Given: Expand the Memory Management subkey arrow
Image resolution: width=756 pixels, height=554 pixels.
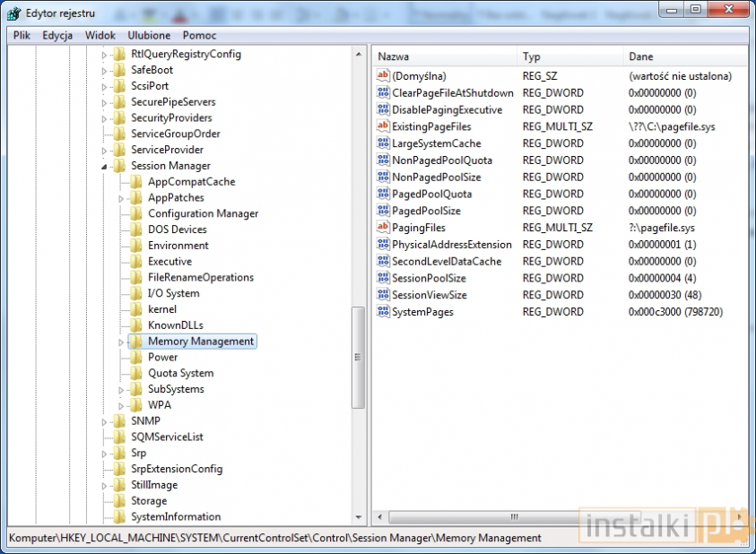Looking at the screenshot, I should 121,342.
